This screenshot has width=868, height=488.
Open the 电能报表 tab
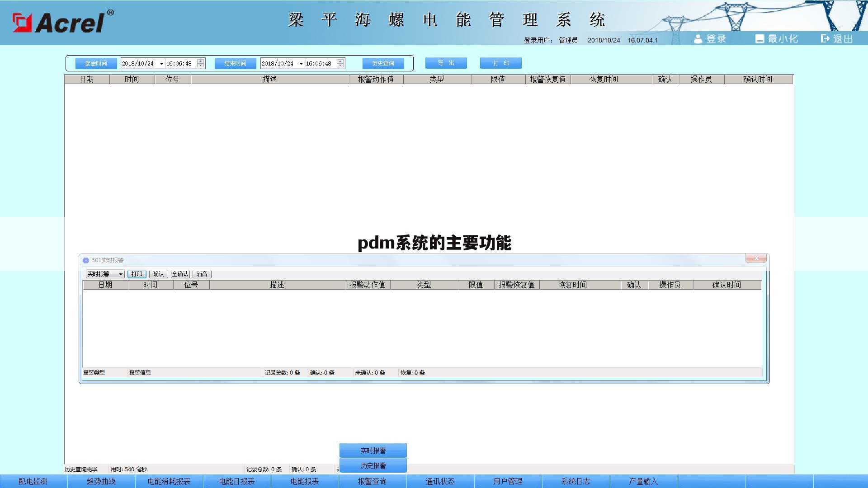tap(305, 481)
